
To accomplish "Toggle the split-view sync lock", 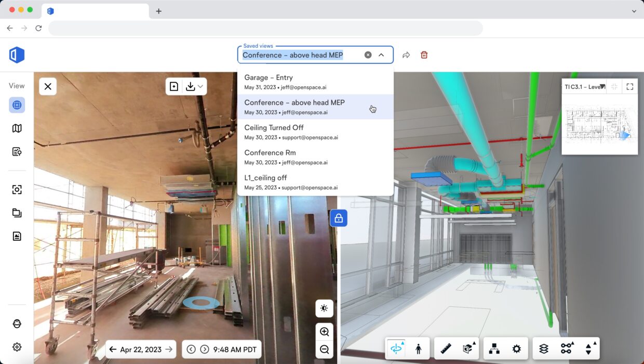I will point(338,218).
